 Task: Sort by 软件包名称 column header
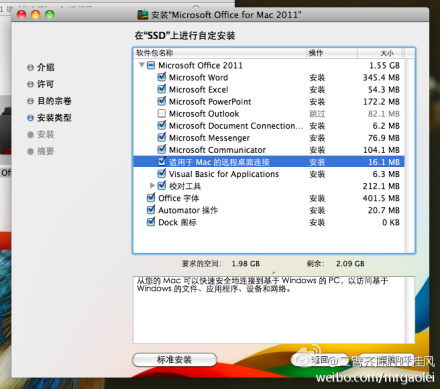(x=219, y=53)
